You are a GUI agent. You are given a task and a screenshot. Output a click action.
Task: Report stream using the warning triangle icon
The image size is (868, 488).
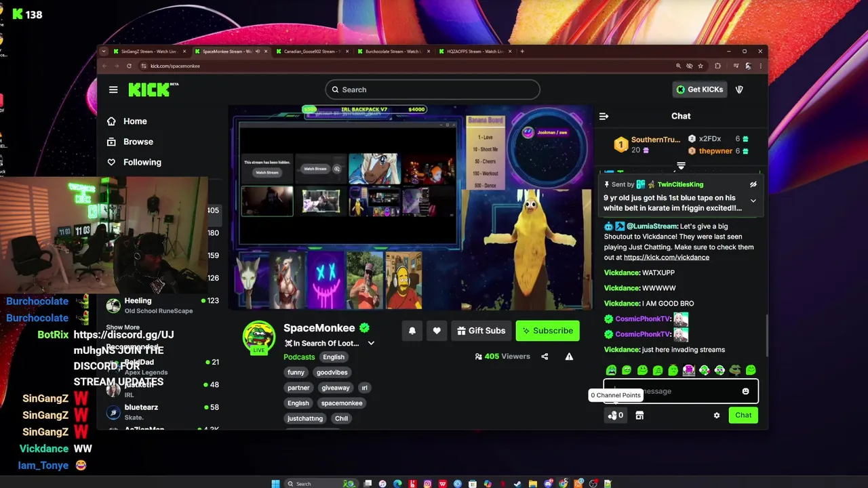coord(569,357)
